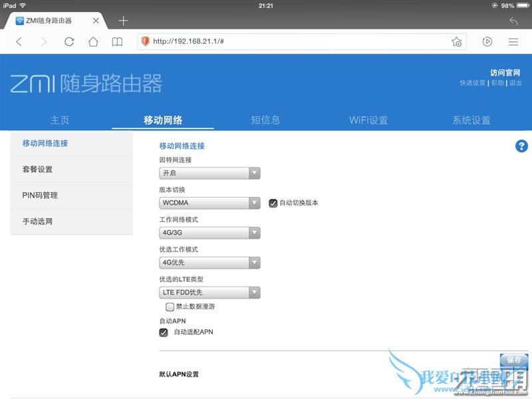
Task: Open 手动选网 in the sidebar
Action: pyautogui.click(x=72, y=221)
